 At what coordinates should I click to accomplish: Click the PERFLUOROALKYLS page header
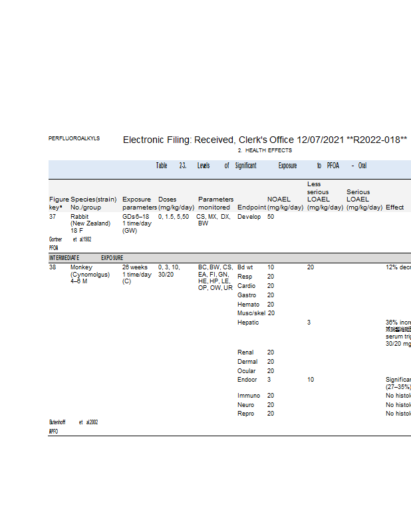click(x=74, y=138)
